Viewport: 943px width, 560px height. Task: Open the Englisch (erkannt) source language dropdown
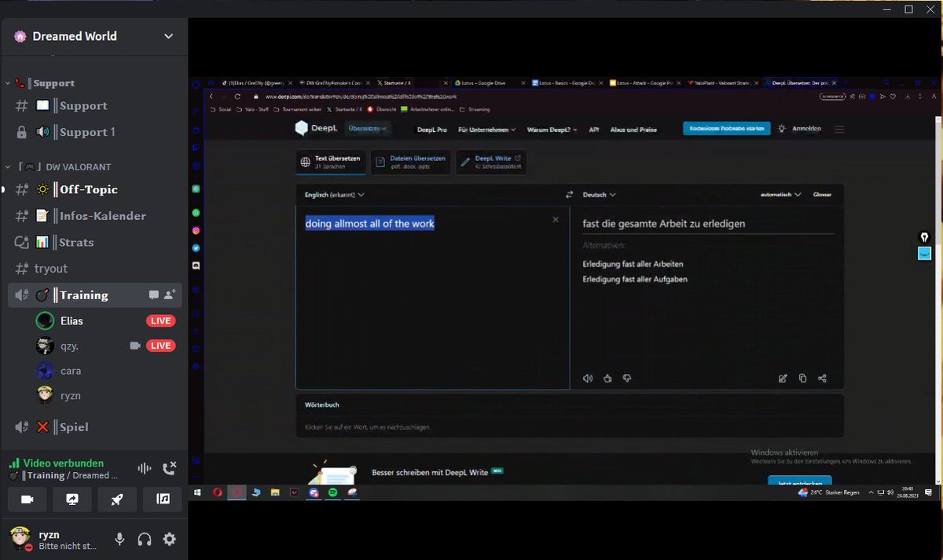click(x=335, y=194)
